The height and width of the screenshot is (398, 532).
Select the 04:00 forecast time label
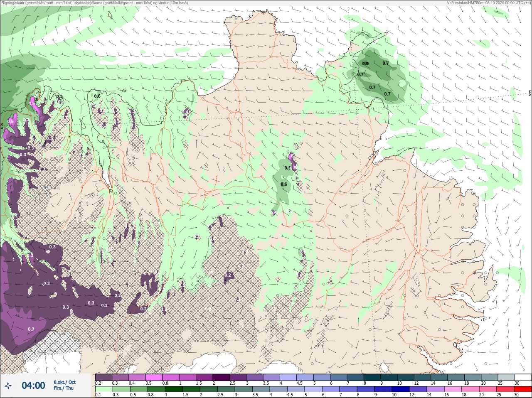33,386
